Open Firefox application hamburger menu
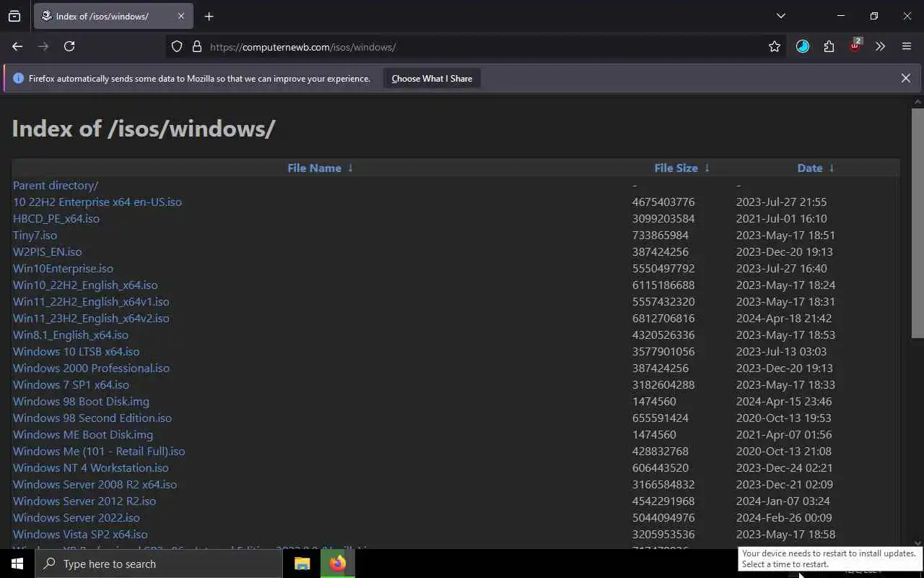924x578 pixels. (907, 47)
